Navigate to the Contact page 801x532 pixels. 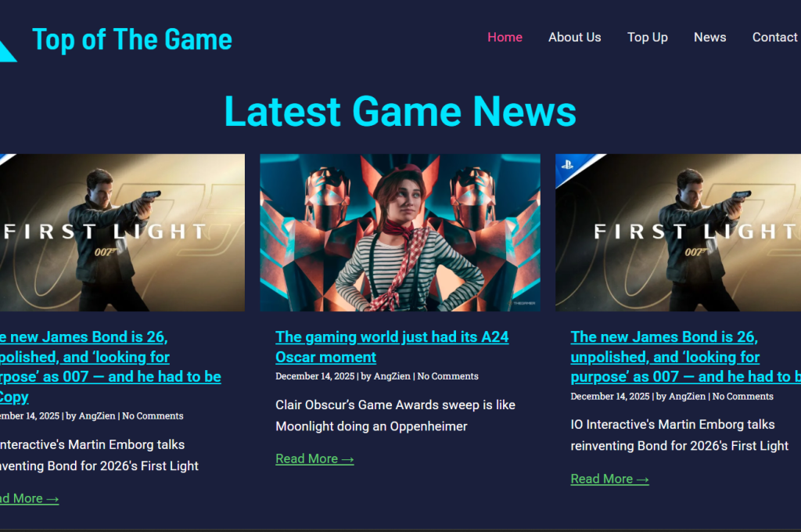click(774, 38)
